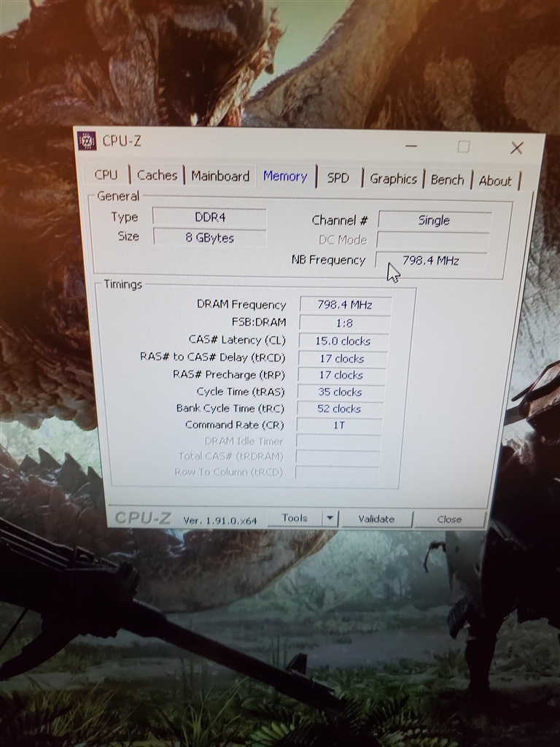Screen dimensions: 560x747
Task: Click the CAS# Latency 15.0 clocks value
Action: [x=343, y=341]
